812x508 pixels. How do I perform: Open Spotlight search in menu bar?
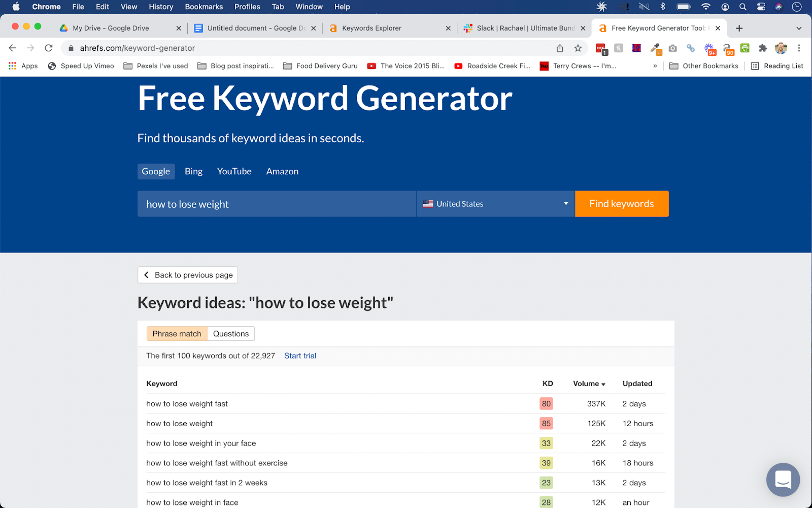click(x=742, y=7)
